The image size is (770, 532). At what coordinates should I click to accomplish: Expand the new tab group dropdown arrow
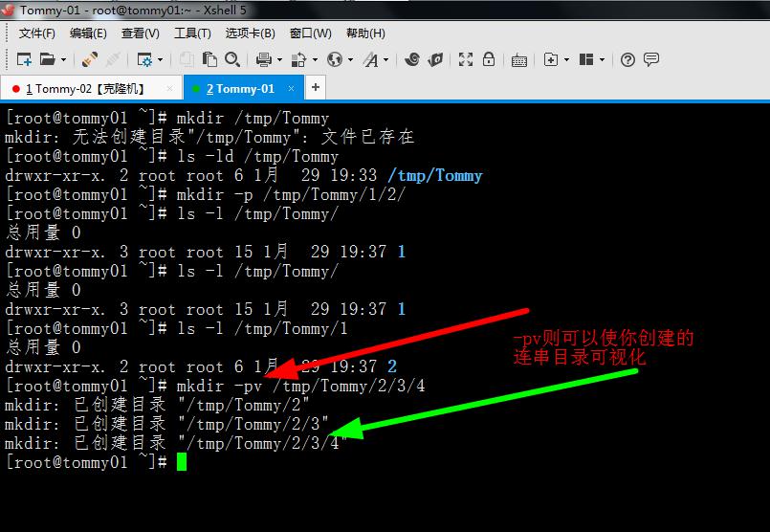(x=566, y=60)
